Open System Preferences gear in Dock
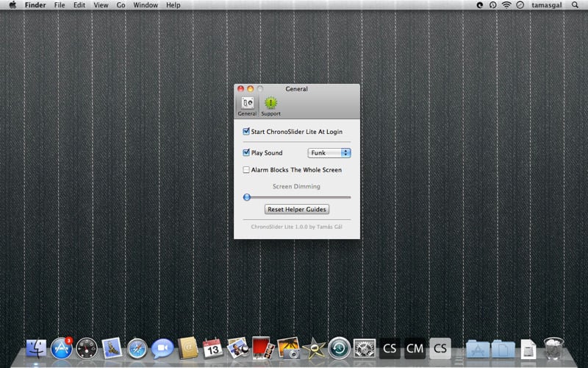The height and width of the screenshot is (368, 588). click(364, 348)
